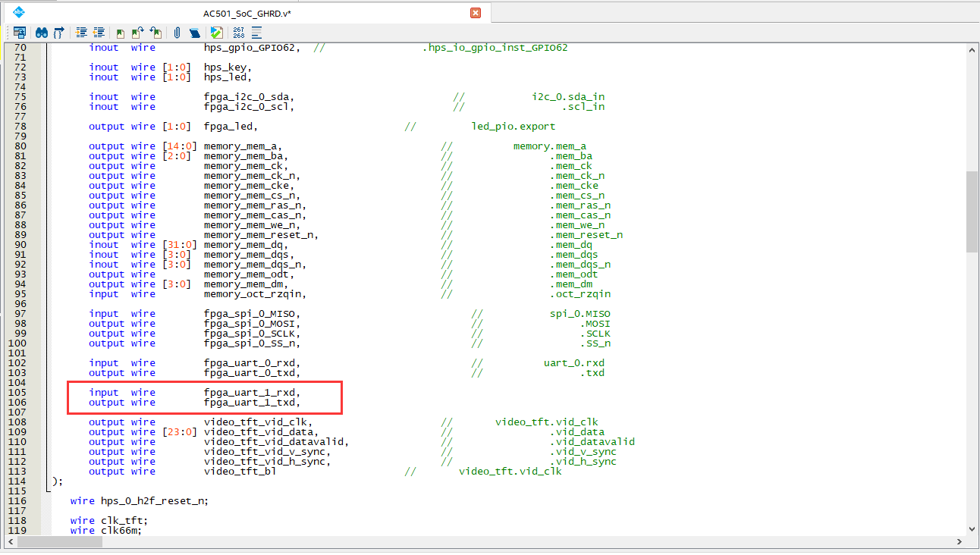Click line number 105 in the margin
This screenshot has height=555, width=980.
point(17,393)
